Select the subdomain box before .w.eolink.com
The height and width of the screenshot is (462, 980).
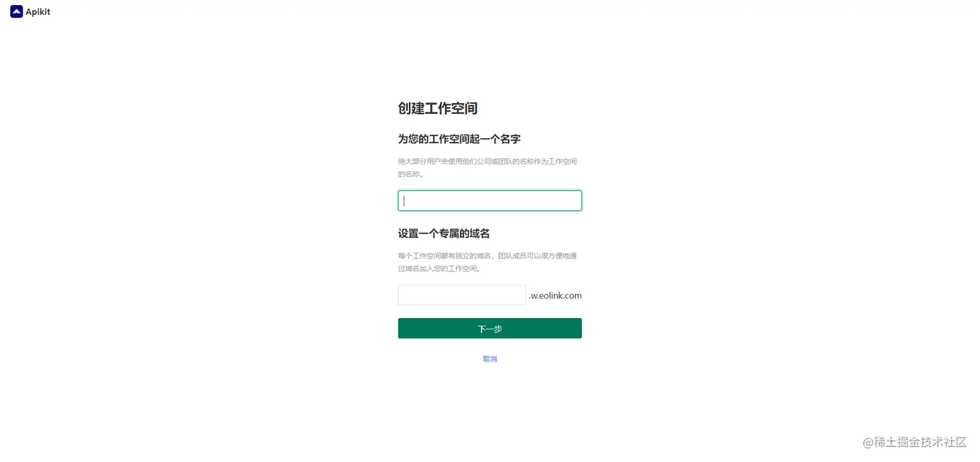point(461,295)
